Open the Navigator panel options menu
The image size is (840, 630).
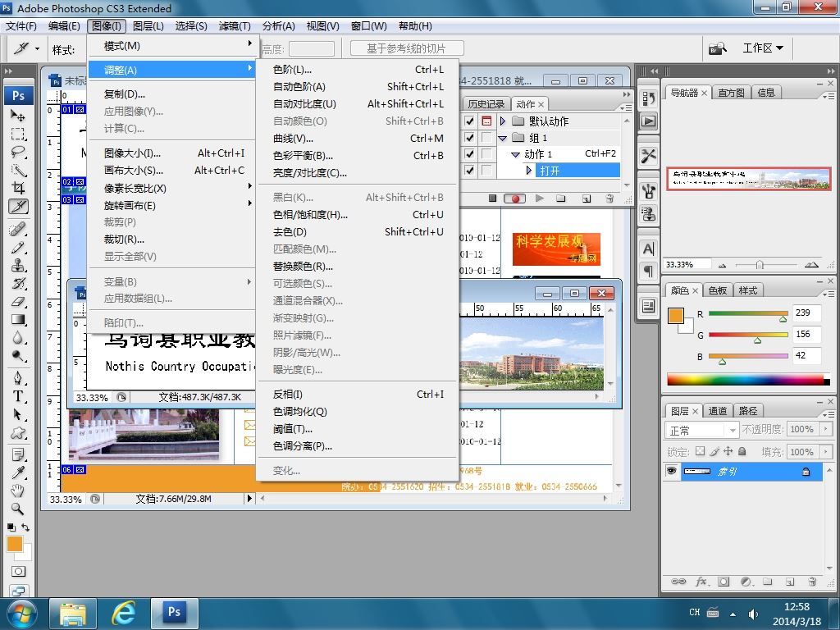[829, 96]
